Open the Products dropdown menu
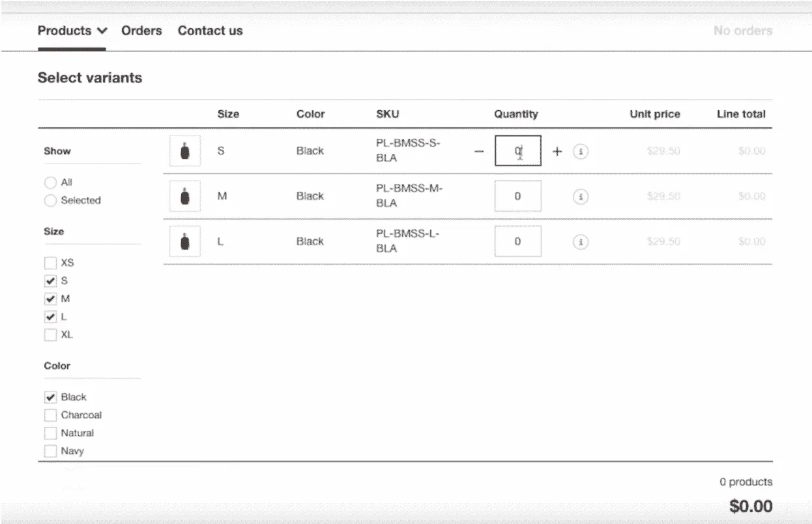 72,31
